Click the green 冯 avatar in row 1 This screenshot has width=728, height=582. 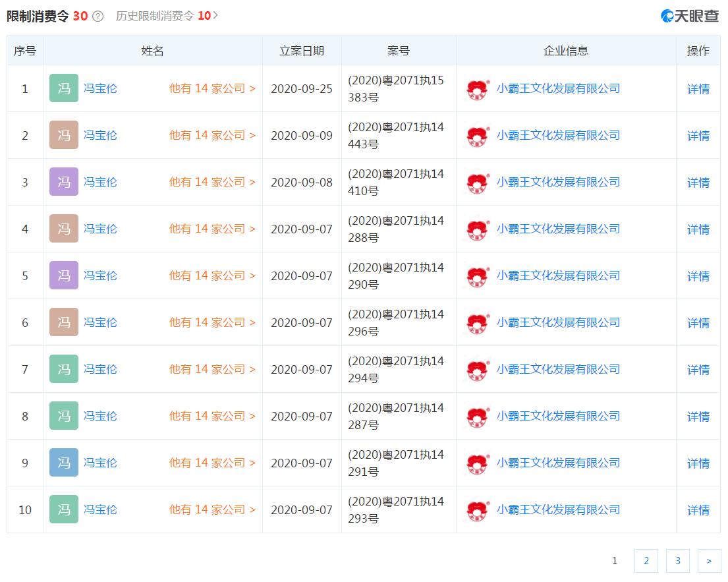coord(63,88)
